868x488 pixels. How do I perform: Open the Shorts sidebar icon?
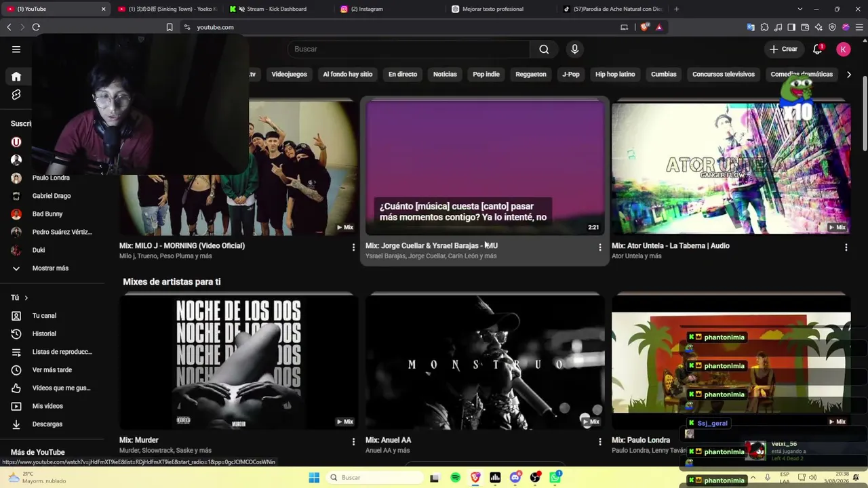[x=16, y=95]
